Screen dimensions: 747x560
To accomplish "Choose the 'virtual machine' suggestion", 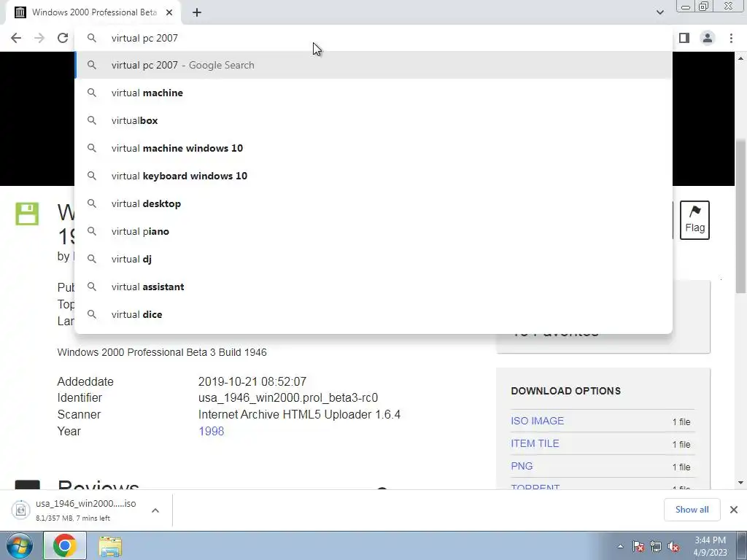I will click(373, 93).
